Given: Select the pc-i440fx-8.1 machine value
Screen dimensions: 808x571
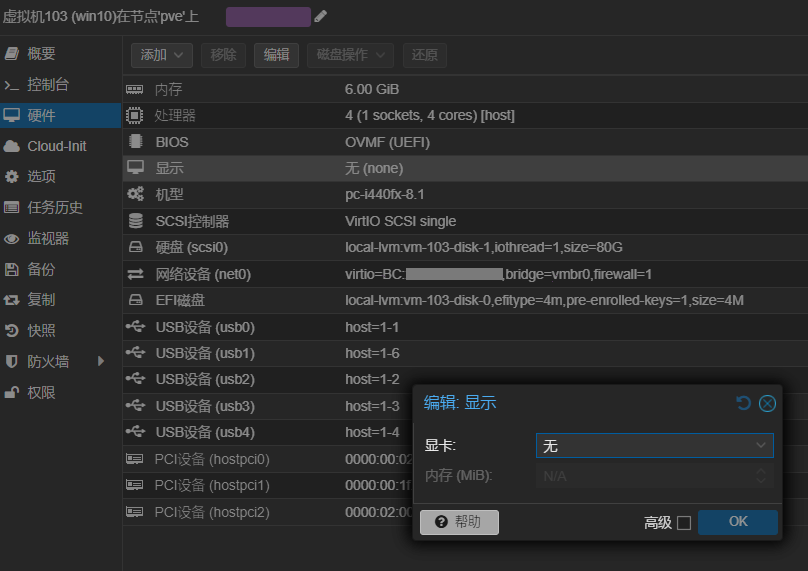Looking at the screenshot, I should pos(384,195).
